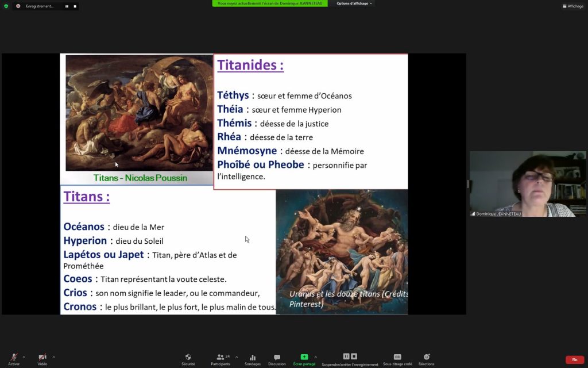Click the green screen-sharing notification banner

click(x=270, y=3)
